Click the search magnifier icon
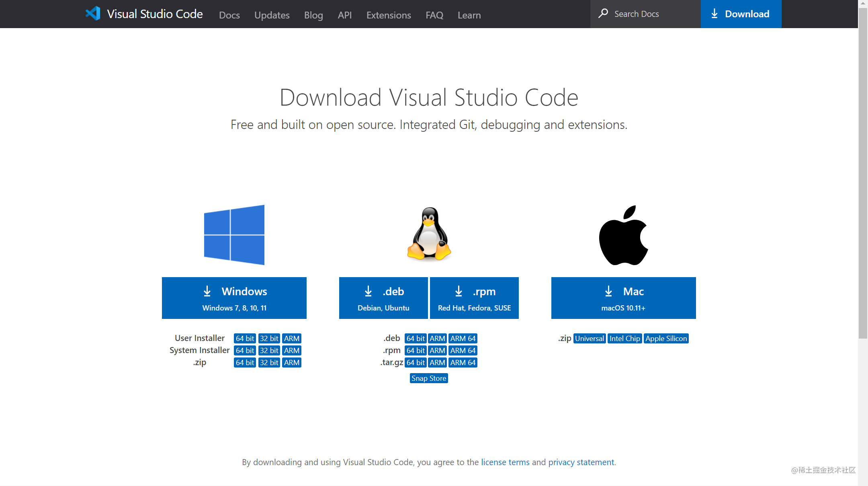868x486 pixels. (x=603, y=13)
